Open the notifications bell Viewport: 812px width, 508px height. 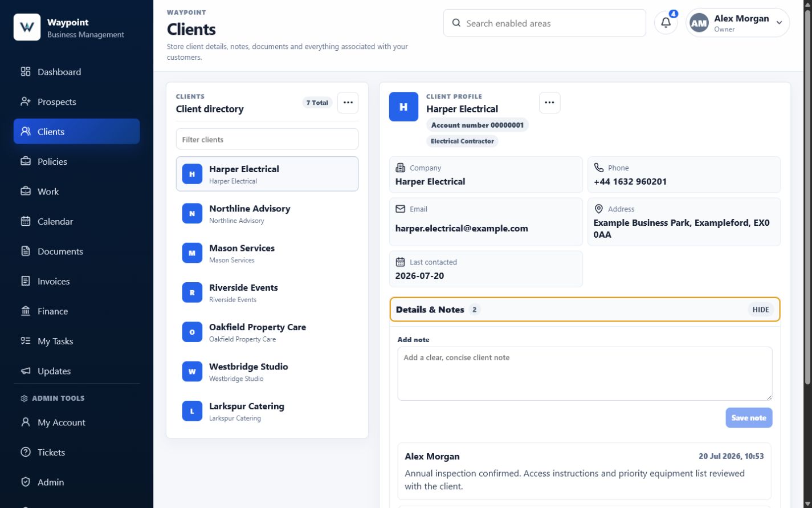click(666, 23)
